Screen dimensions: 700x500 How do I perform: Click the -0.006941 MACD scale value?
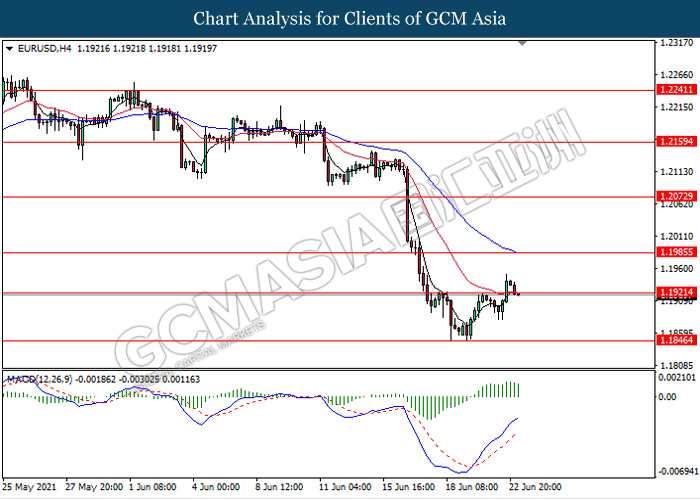click(678, 471)
